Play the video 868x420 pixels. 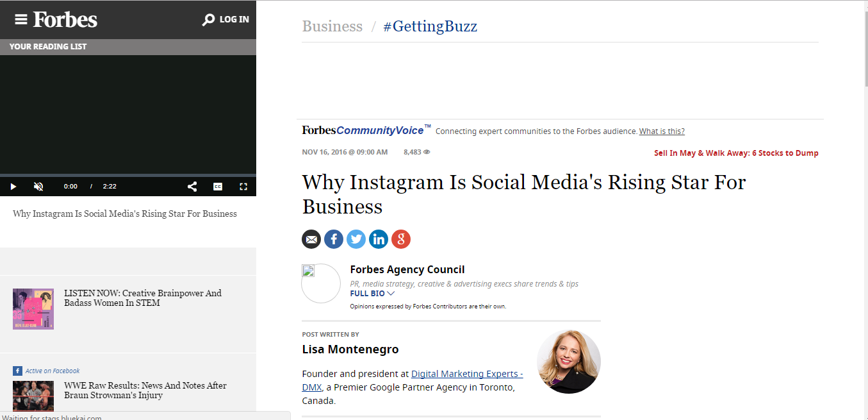click(x=13, y=187)
